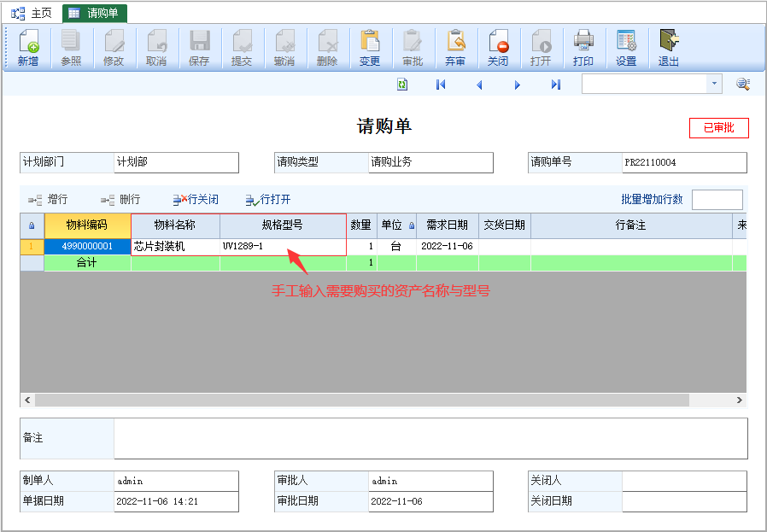767x532 pixels.
Task: Click 行关闭 row close button
Action: tap(196, 200)
